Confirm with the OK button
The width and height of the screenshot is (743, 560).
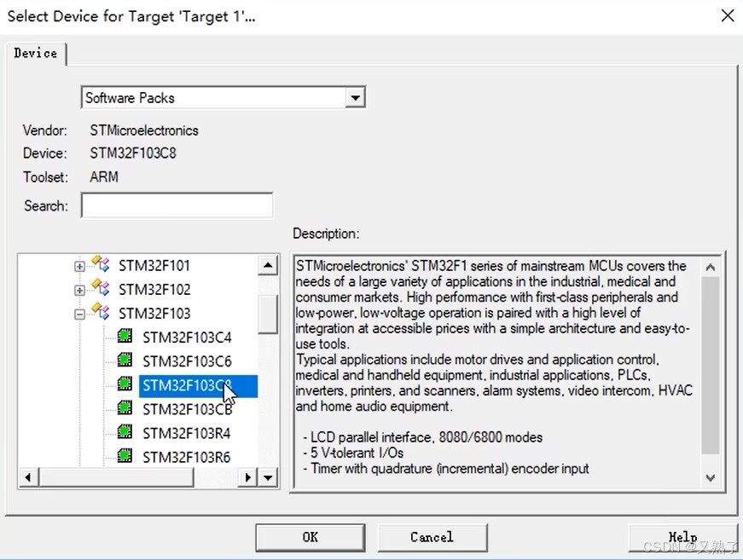pyautogui.click(x=311, y=537)
